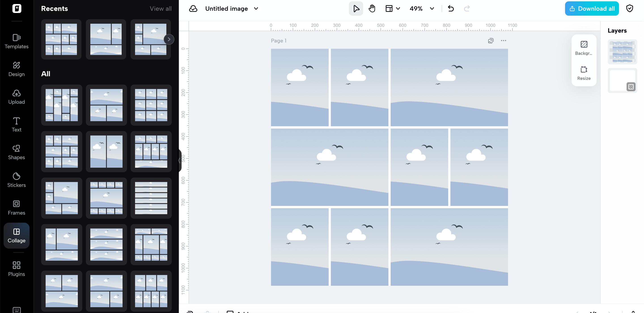This screenshot has width=644, height=313.
Task: Expand the Untitled image title dropdown
Action: [256, 8]
